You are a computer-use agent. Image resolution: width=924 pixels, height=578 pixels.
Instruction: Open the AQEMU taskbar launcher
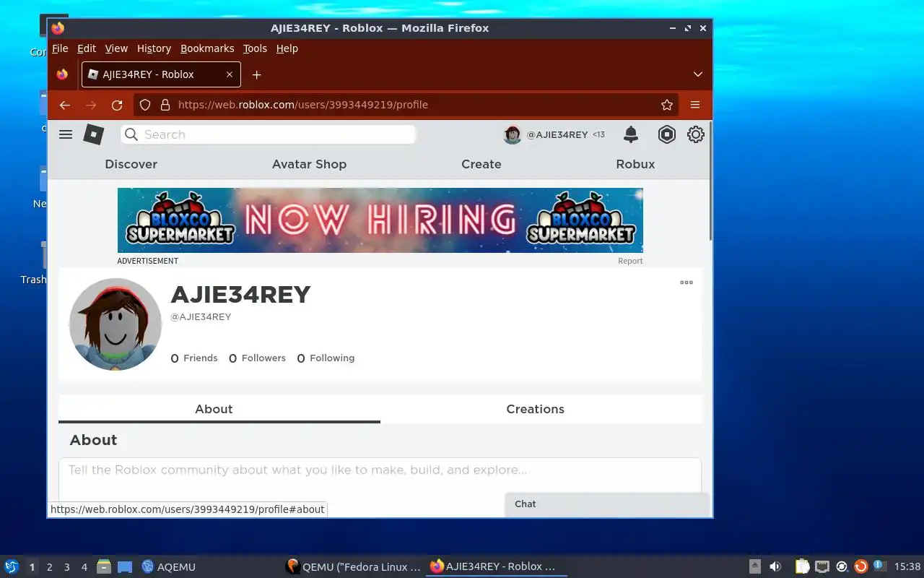(168, 567)
